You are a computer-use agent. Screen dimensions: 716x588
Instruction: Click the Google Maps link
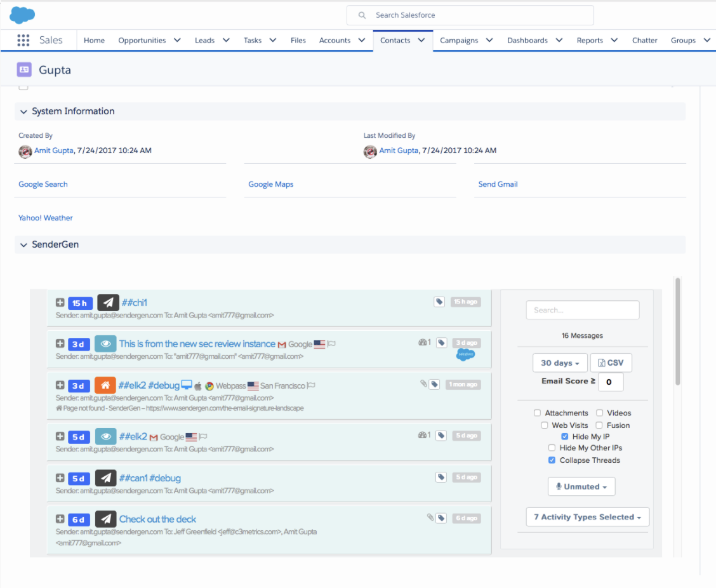click(271, 184)
